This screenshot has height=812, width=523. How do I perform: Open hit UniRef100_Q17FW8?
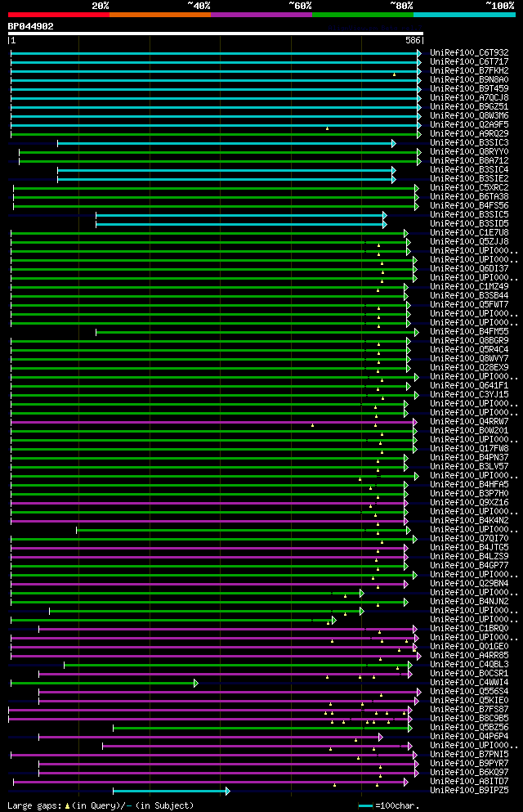469,448
